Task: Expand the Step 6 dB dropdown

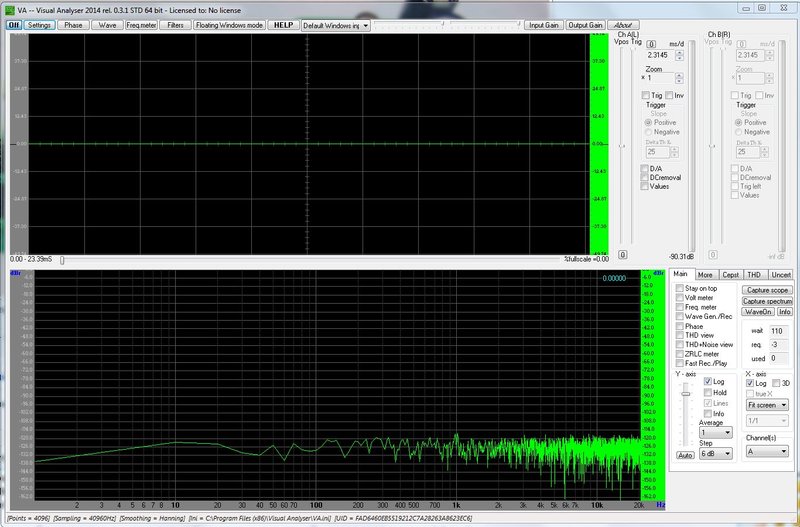Action: [x=715, y=453]
